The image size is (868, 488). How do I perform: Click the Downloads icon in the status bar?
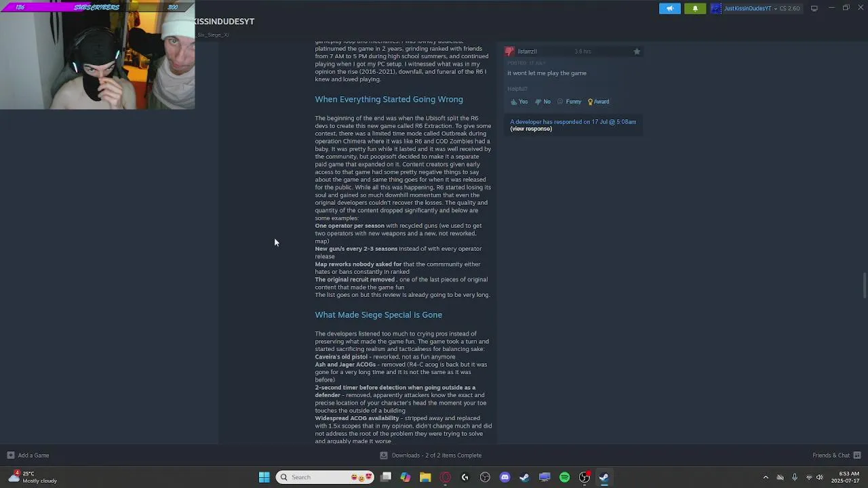pos(384,455)
